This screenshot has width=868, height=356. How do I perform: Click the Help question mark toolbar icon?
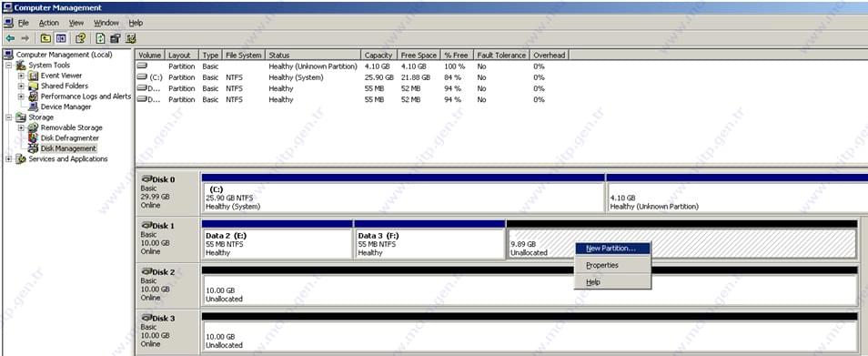(81, 38)
